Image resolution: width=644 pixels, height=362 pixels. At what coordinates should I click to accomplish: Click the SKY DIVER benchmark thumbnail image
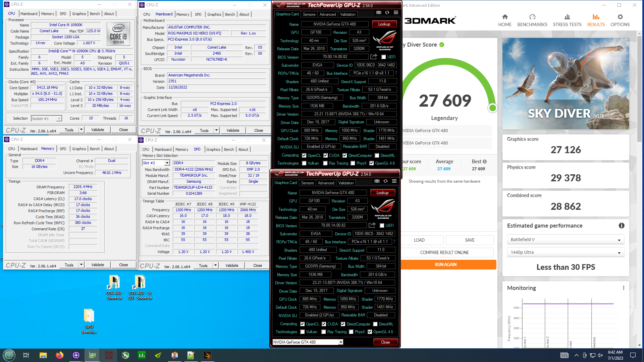pos(566,83)
